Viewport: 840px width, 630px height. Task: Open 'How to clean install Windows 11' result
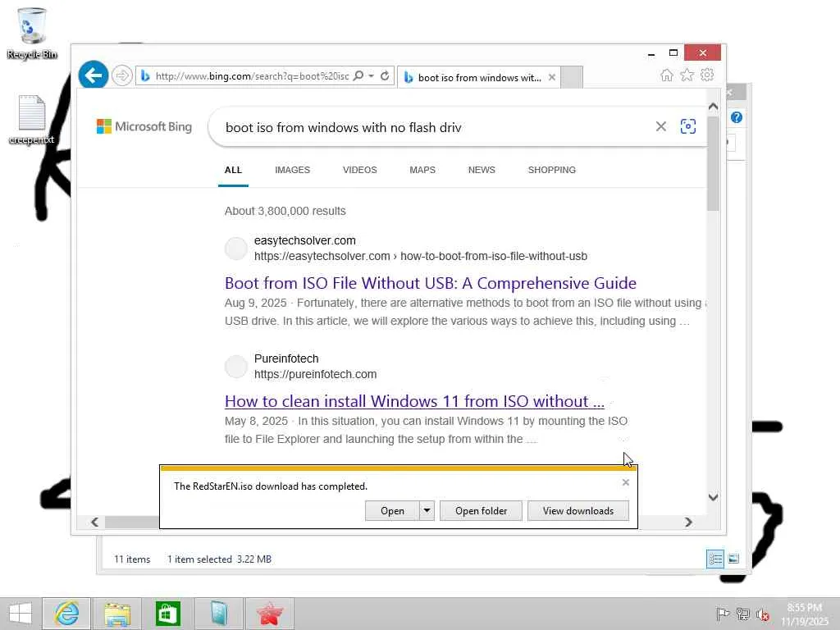[414, 401]
